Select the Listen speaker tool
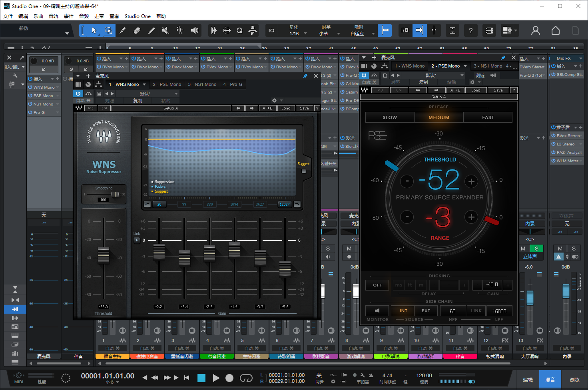Screen dimensions: 588x390 (x=195, y=30)
